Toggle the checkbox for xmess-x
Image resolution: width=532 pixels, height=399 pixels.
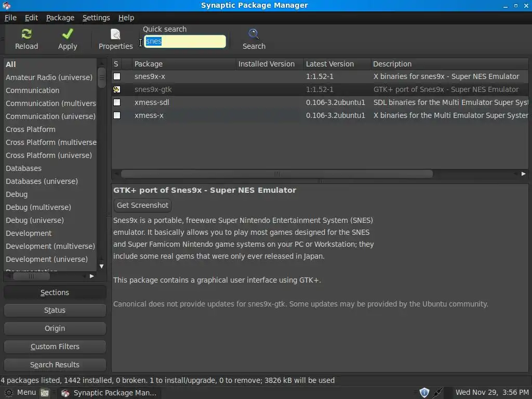tap(117, 115)
